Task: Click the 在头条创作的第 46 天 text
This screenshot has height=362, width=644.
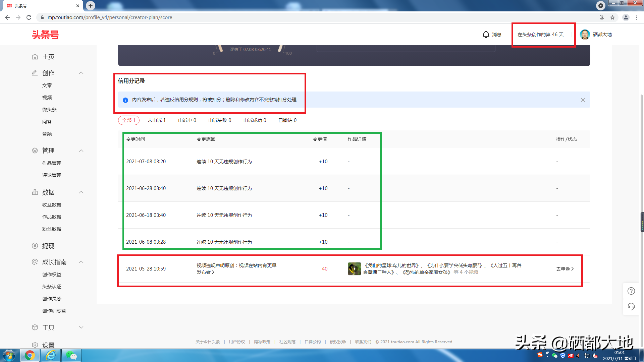Action: [x=540, y=35]
